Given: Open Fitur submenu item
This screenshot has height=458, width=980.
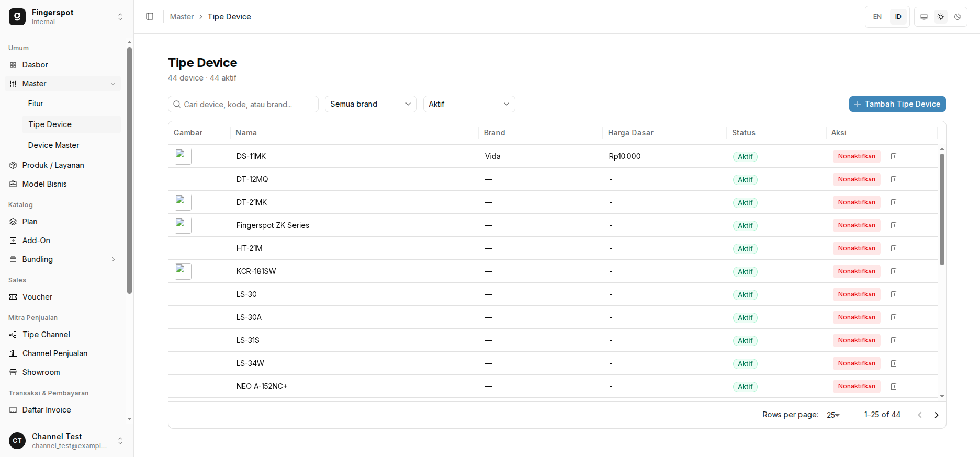Looking at the screenshot, I should click(x=71, y=104).
